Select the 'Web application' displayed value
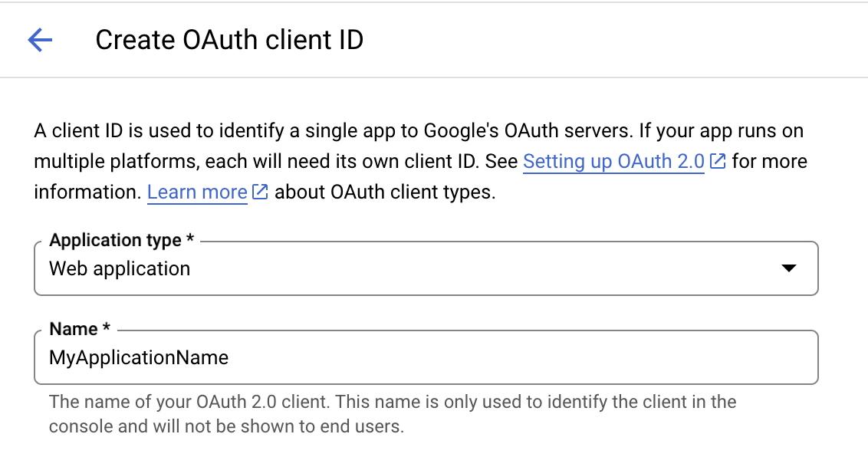Screen dimensions: 868x457 click(x=120, y=269)
